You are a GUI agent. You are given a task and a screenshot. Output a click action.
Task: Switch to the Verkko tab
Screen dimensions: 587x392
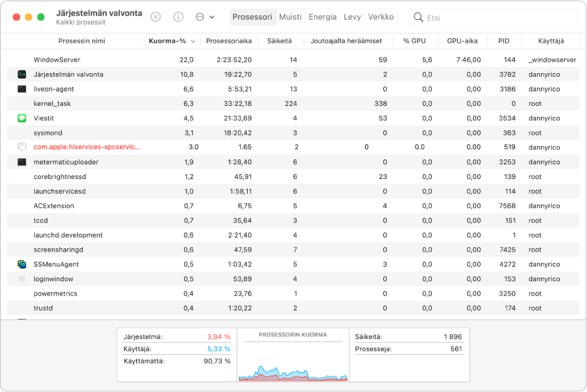tap(381, 17)
